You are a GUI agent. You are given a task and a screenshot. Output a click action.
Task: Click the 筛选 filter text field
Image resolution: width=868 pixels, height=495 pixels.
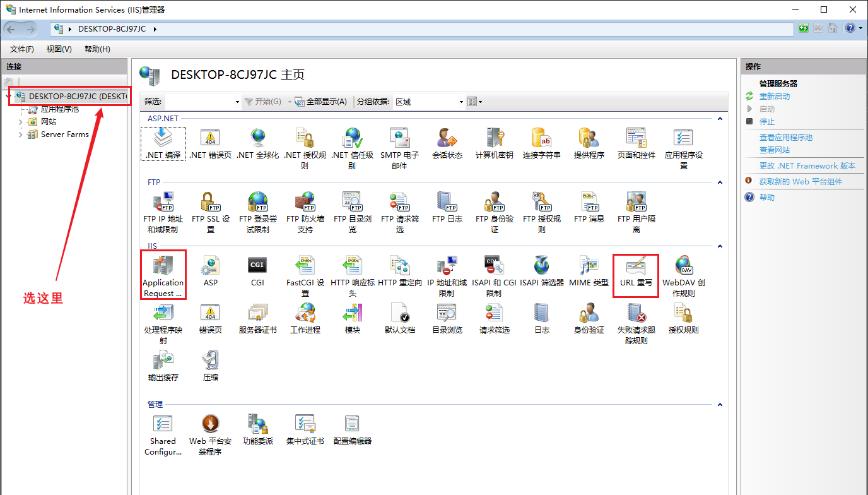(199, 102)
